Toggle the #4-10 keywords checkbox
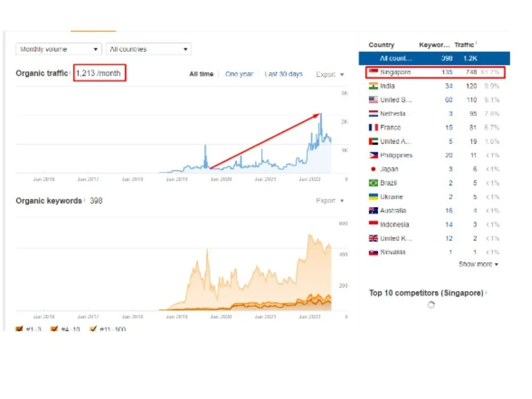Image resolution: width=532 pixels, height=399 pixels. pos(54,329)
